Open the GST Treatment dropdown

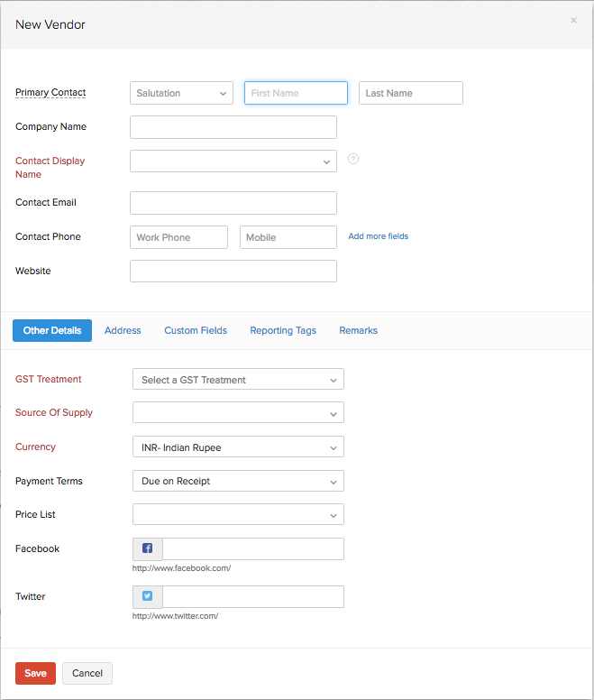pyautogui.click(x=238, y=379)
